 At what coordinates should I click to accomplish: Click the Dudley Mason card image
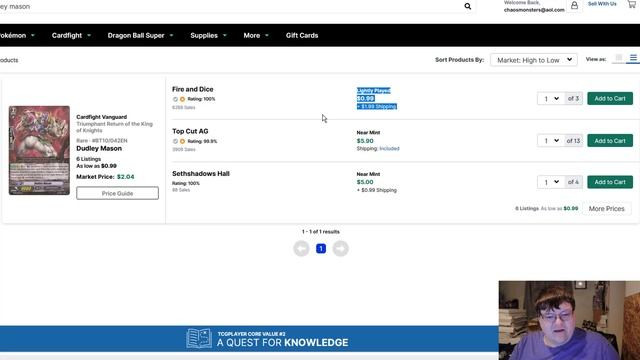pyautogui.click(x=39, y=150)
